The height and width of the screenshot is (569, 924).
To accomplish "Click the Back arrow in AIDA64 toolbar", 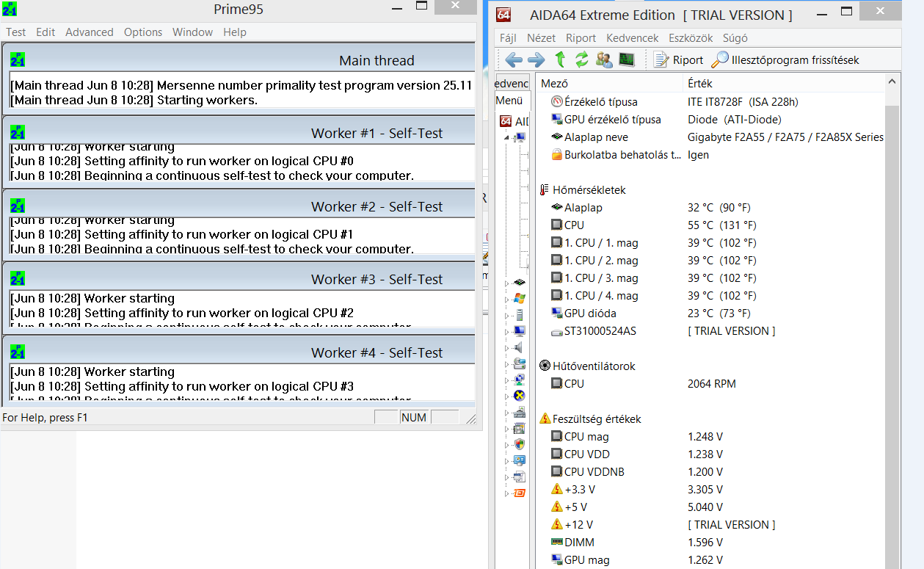I will click(x=514, y=60).
